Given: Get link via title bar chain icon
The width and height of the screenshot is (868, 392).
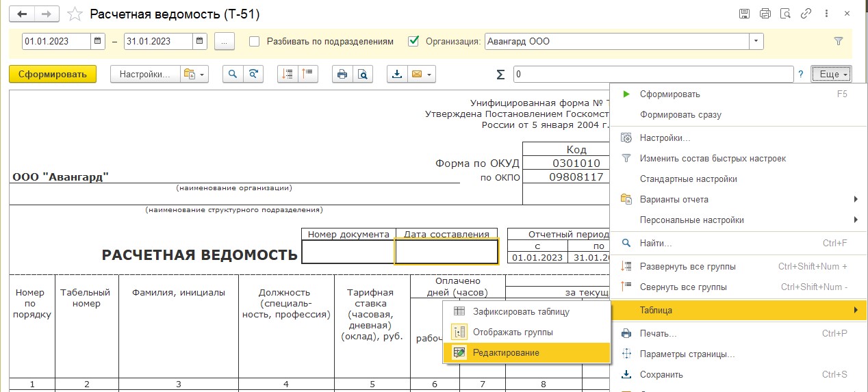Looking at the screenshot, I should tap(806, 14).
